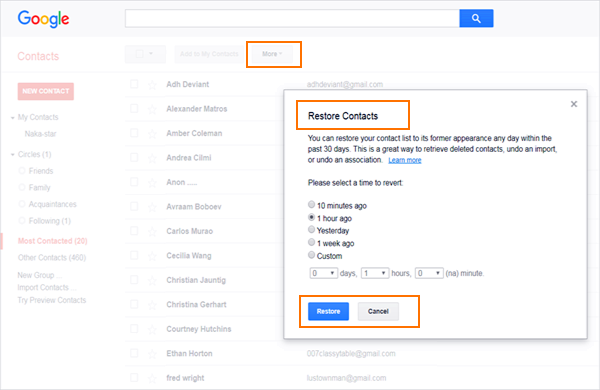This screenshot has height=390, width=600.
Task: Open contact name Avraam Boboev
Action: (194, 207)
